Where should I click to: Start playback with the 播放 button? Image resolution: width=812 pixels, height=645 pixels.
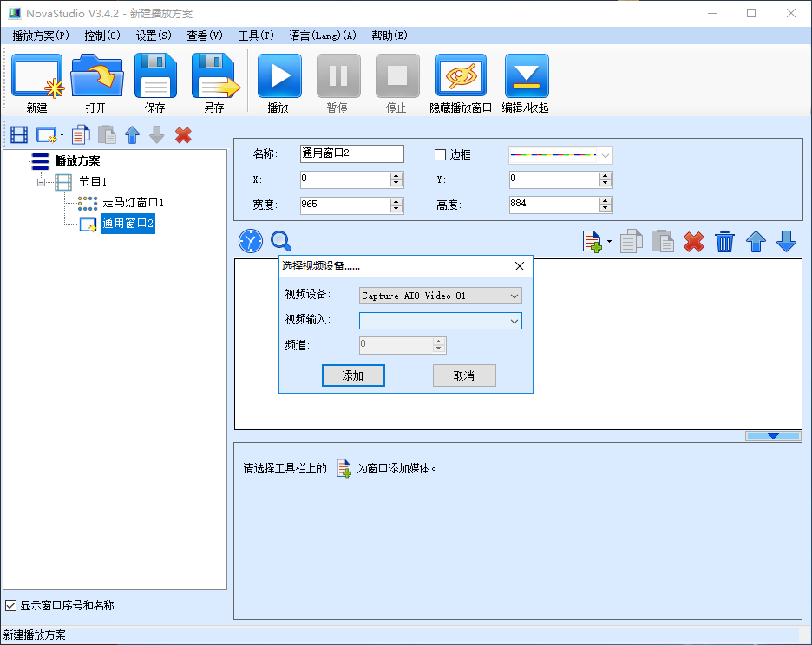click(x=278, y=78)
